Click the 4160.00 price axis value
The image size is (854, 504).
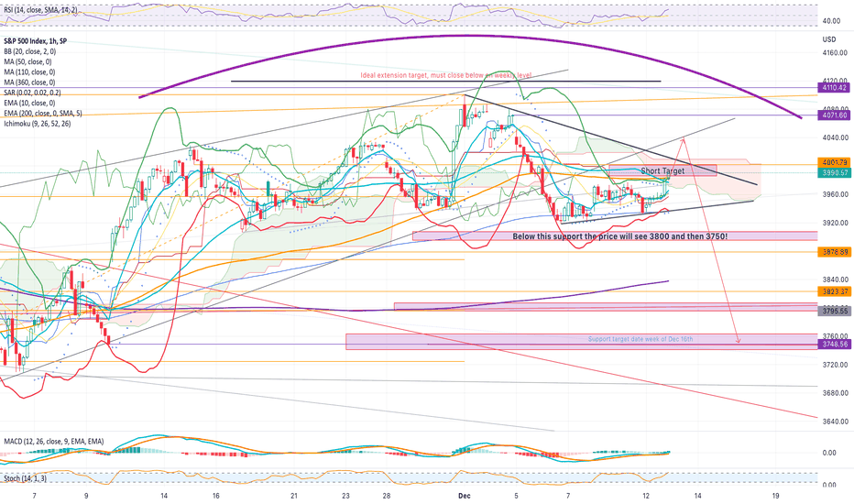click(835, 53)
